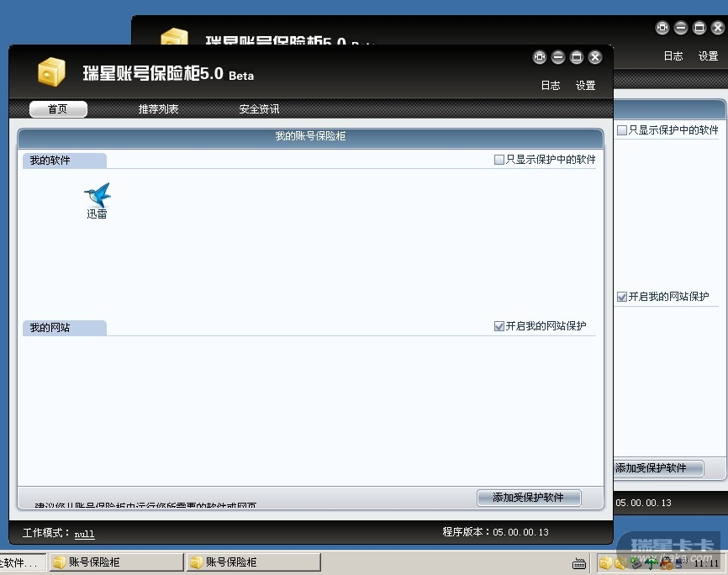Open 设置 in the back window
728x575 pixels.
[708, 56]
